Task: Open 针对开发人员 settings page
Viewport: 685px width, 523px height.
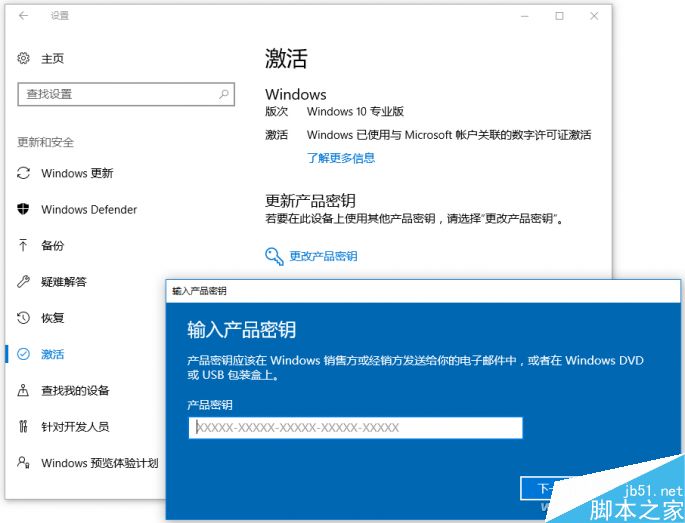Action: click(75, 427)
